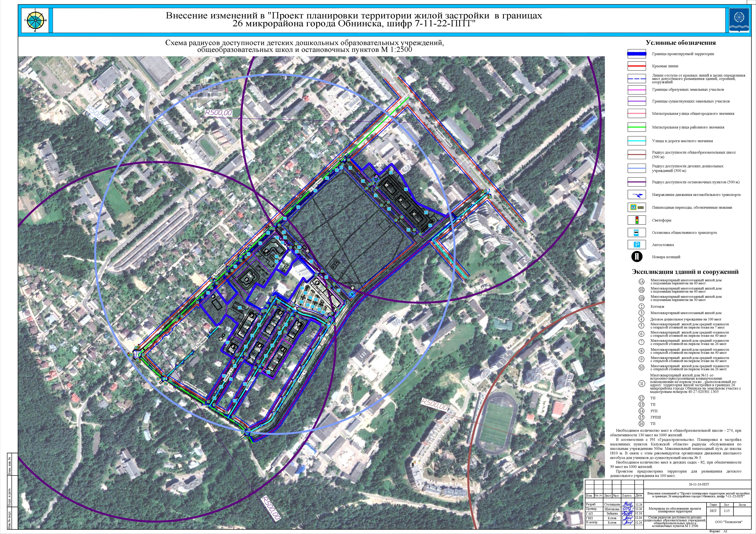Viewport: 756px width, 534px height.
Task: Click the brown school radius legend swatch
Action: click(637, 154)
